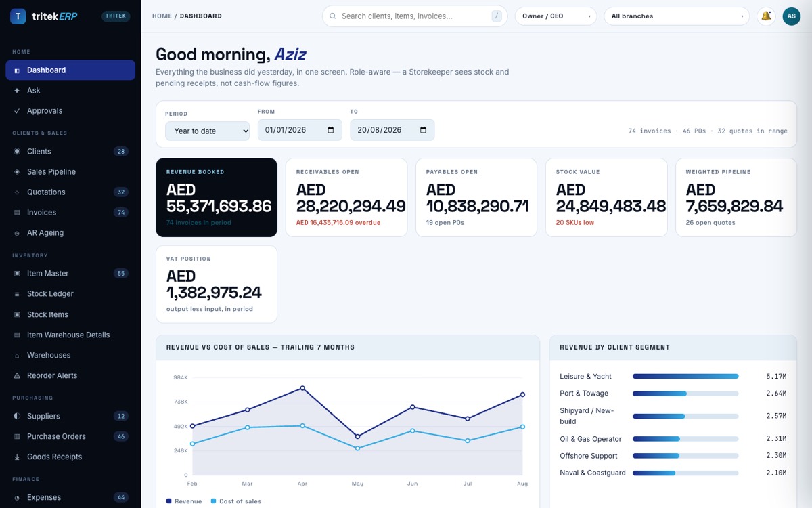Open the Revenue Booked card
The width and height of the screenshot is (812, 508).
pos(217,198)
